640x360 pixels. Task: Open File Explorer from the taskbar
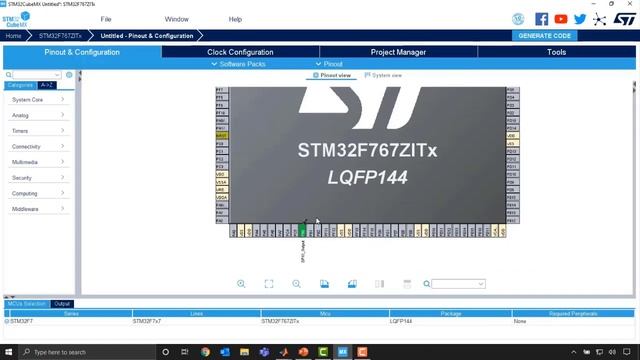(x=244, y=352)
